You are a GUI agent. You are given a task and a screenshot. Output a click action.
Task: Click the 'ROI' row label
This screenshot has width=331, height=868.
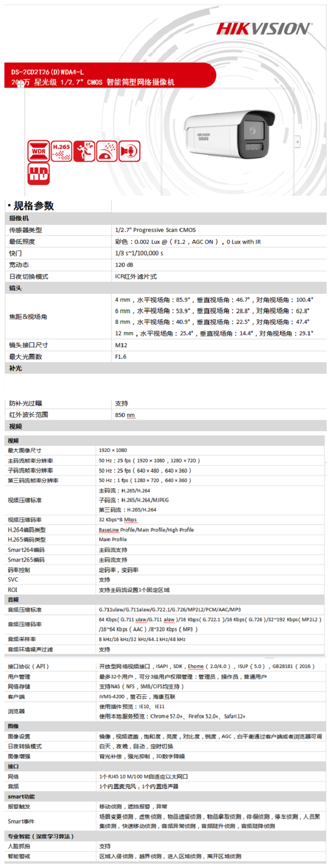coord(13,590)
